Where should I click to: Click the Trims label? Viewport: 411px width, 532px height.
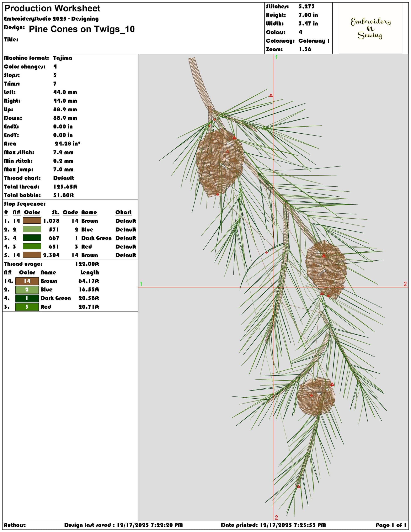[x=12, y=84]
